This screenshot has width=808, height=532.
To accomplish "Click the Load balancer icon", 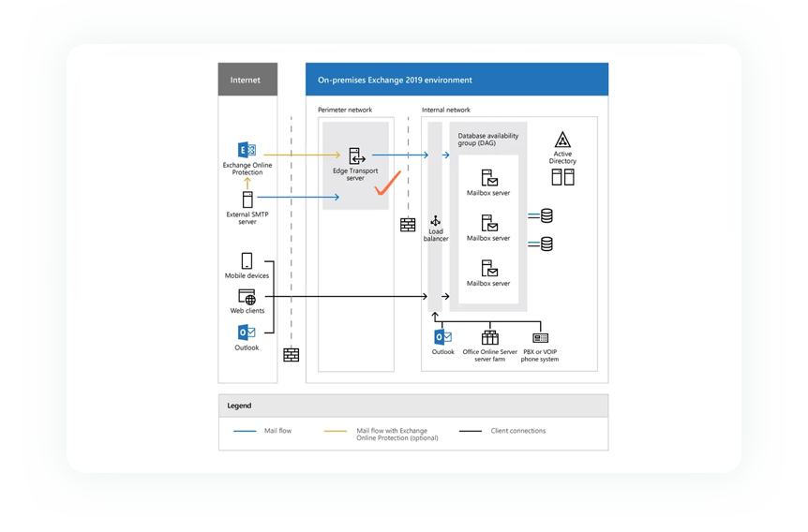I will [x=436, y=221].
